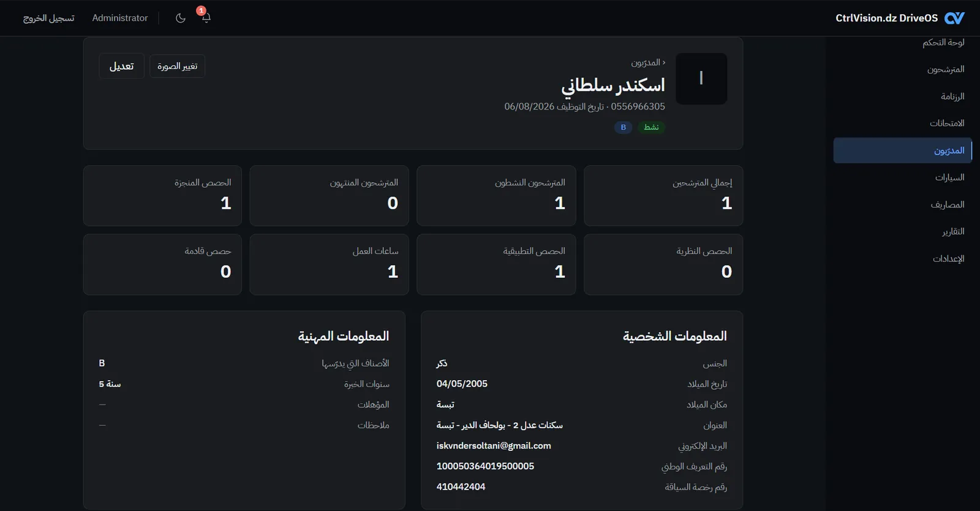The height and width of the screenshot is (511, 980).
Task: Click experience value 5 سنة
Action: pyautogui.click(x=110, y=384)
